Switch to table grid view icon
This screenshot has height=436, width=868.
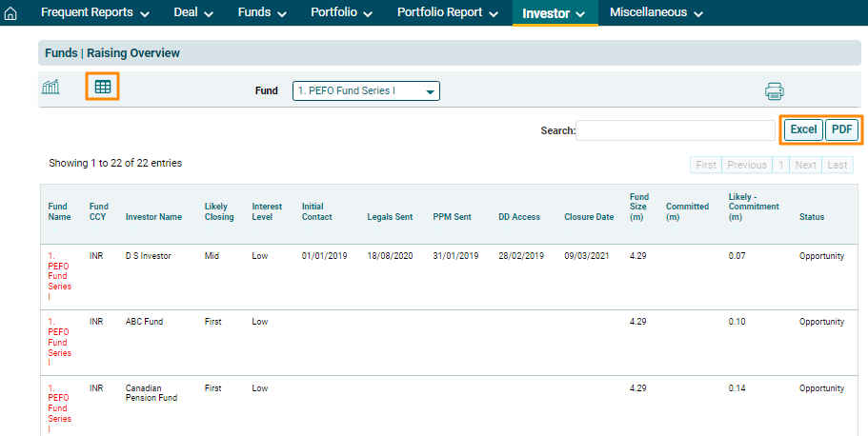pos(102,88)
